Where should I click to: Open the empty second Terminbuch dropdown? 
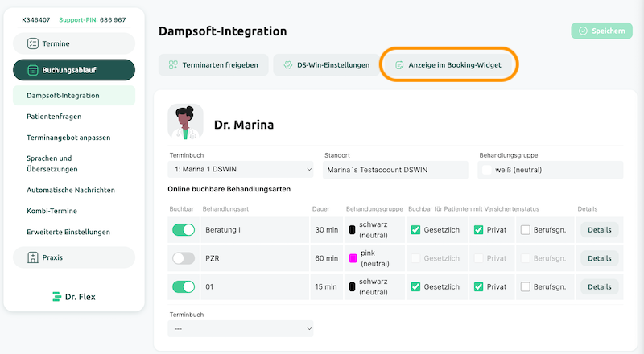pyautogui.click(x=240, y=328)
